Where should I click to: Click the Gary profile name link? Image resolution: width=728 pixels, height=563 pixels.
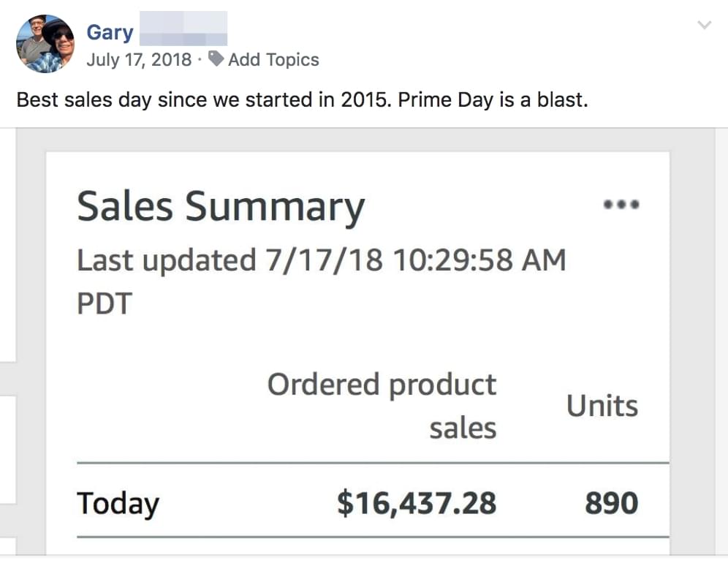110,32
